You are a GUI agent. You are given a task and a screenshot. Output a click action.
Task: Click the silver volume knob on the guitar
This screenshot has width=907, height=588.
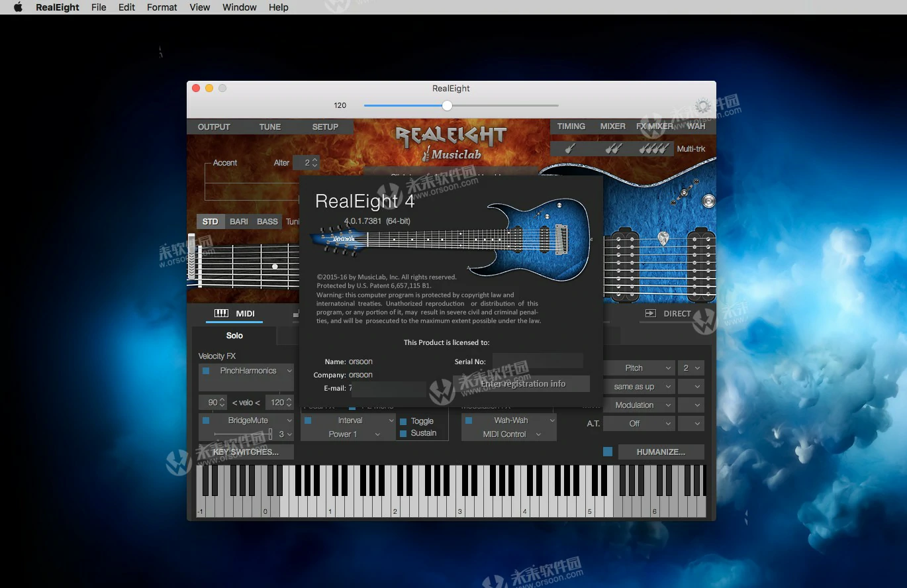(708, 201)
